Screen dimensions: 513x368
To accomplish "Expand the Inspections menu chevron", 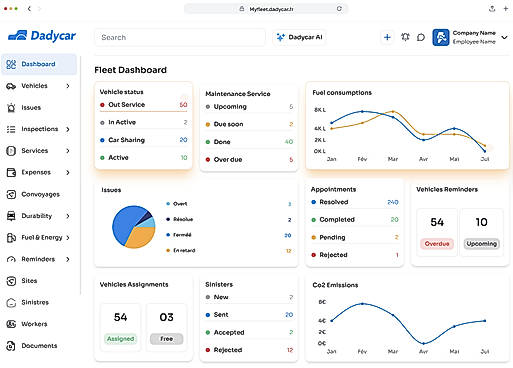I will pyautogui.click(x=68, y=129).
